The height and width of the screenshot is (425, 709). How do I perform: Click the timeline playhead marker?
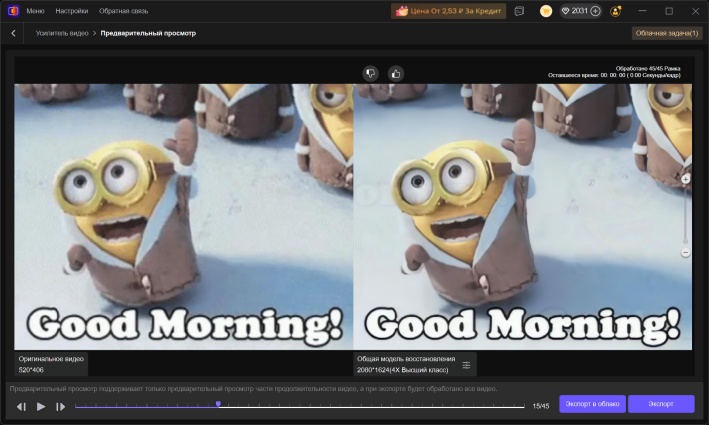(218, 404)
